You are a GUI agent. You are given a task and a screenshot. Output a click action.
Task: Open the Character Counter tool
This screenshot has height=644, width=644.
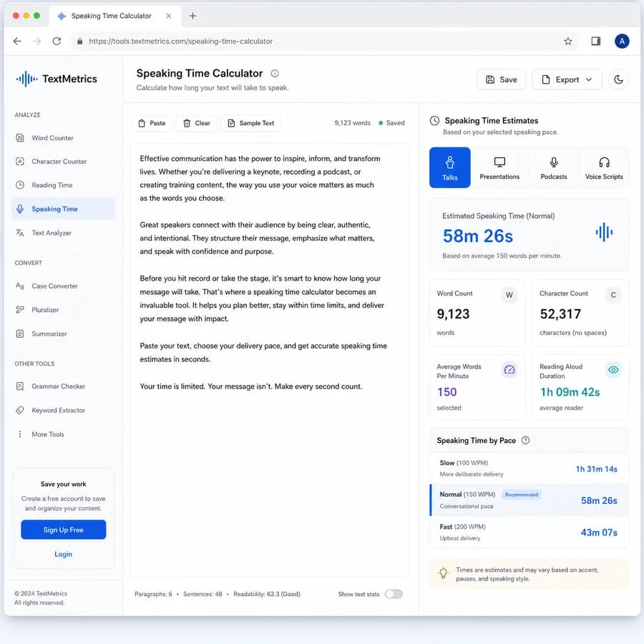(63, 162)
